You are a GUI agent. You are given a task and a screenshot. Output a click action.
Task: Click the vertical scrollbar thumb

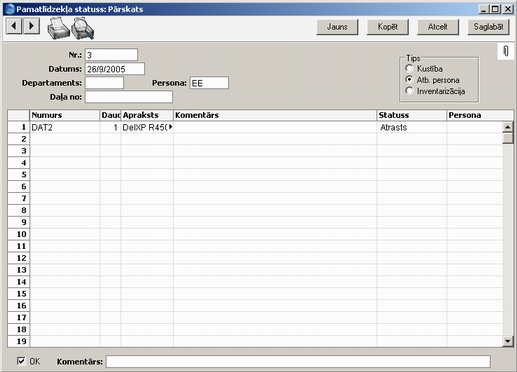click(508, 138)
